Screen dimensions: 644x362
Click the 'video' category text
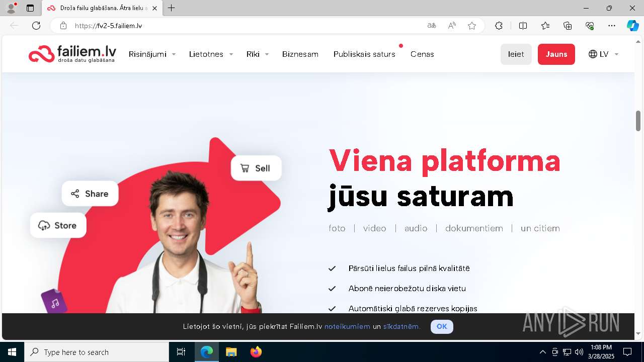tap(375, 228)
